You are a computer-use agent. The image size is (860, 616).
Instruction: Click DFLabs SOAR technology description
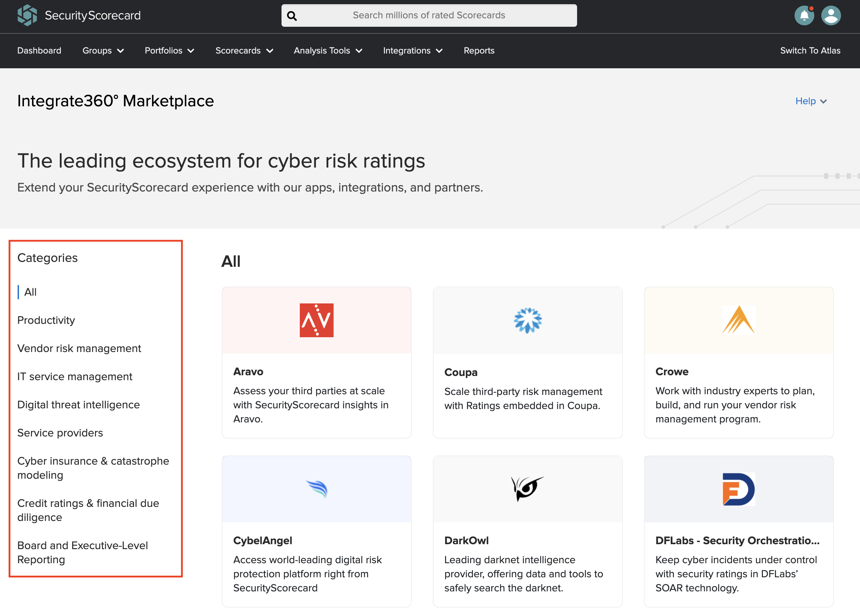tap(736, 573)
